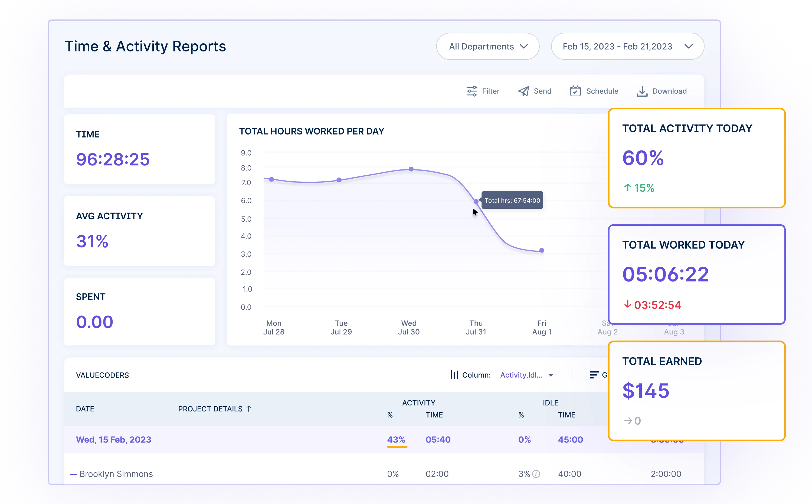Click the DATE column header in the table
The image size is (812, 504).
click(85, 408)
